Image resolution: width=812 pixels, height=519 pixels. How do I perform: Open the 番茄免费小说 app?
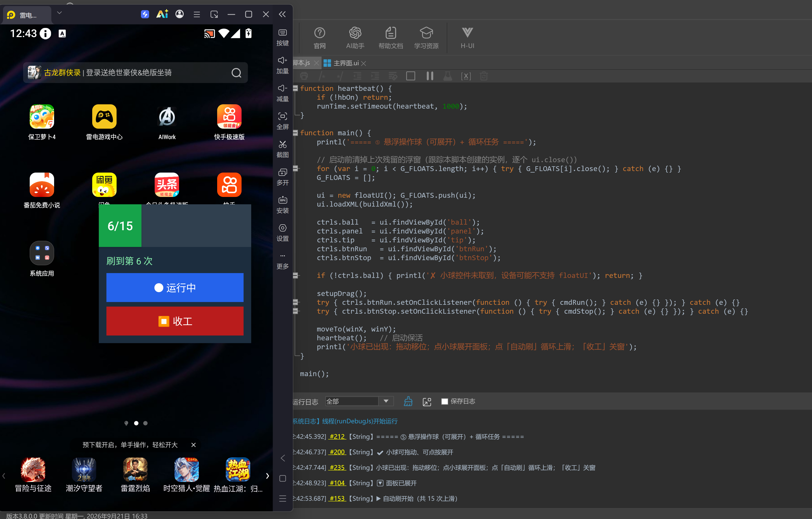coord(42,191)
